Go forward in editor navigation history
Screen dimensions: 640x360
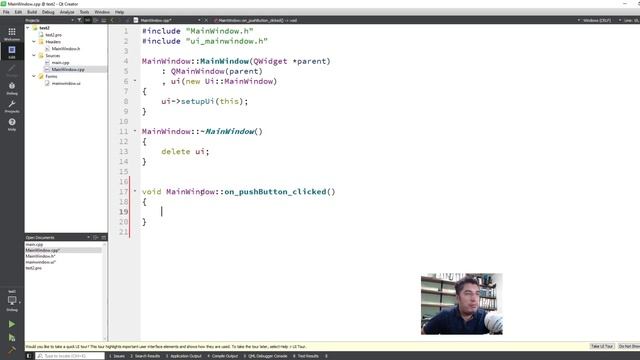click(121, 20)
